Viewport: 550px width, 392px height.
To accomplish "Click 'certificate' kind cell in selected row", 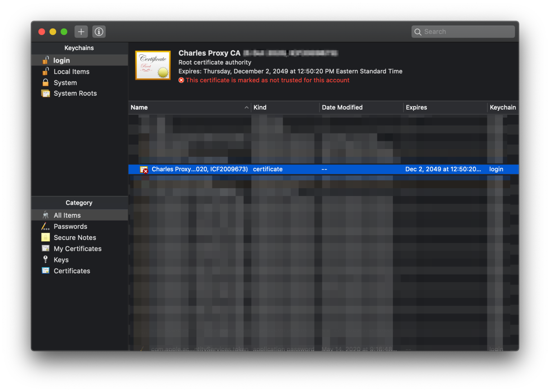I will click(268, 169).
